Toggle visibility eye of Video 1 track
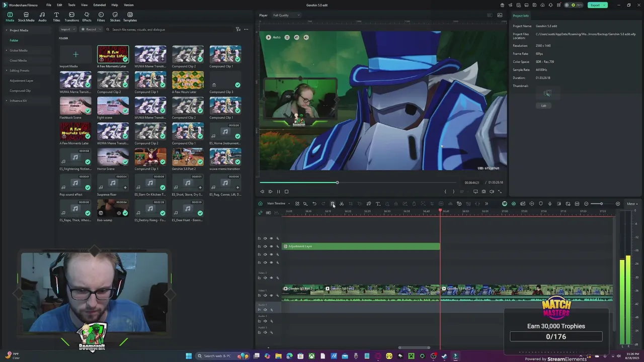This screenshot has width=644, height=362. [x=271, y=295]
